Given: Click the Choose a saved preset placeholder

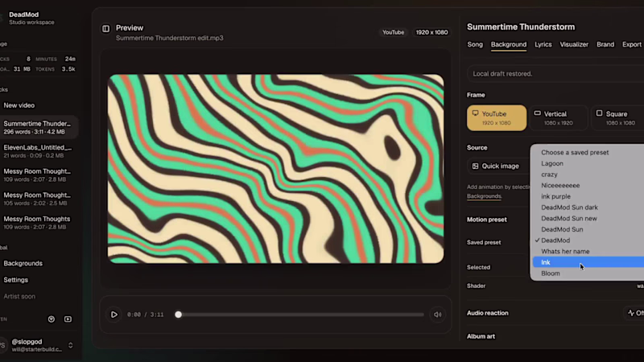Looking at the screenshot, I should point(588,152).
